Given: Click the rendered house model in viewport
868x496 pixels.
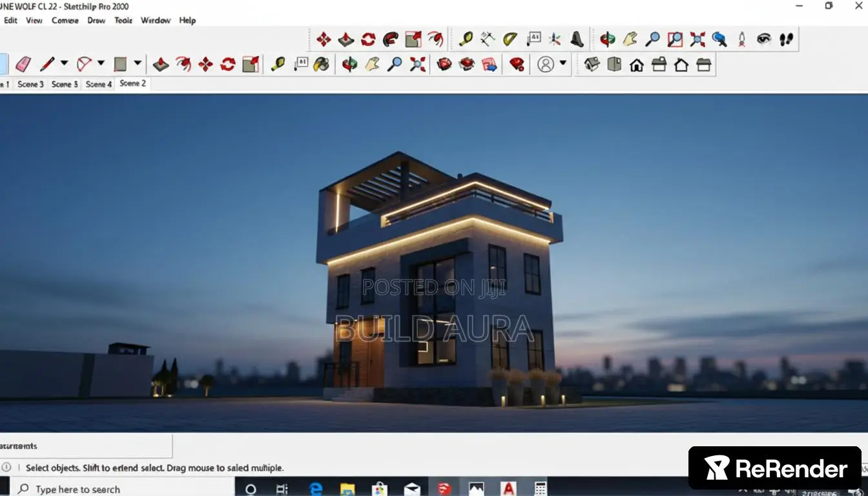Looking at the screenshot, I should pos(439,278).
